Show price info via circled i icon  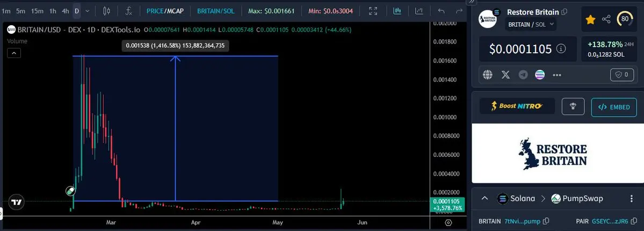point(561,49)
